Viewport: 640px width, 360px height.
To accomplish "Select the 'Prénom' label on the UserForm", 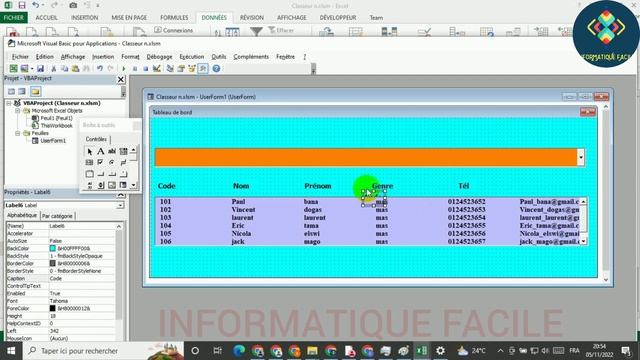I will pos(318,186).
